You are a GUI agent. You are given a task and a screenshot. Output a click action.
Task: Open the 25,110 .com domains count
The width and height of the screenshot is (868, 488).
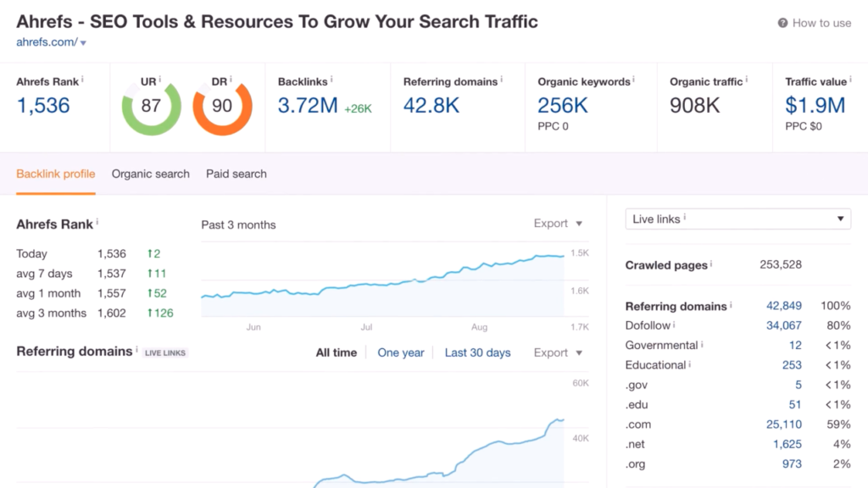click(x=784, y=424)
